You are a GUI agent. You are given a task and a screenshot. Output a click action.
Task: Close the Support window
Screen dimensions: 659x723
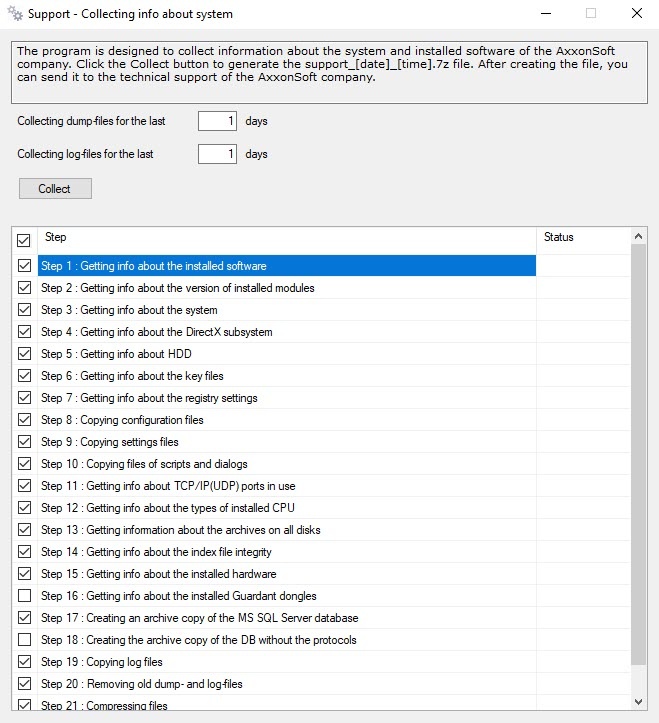click(636, 14)
